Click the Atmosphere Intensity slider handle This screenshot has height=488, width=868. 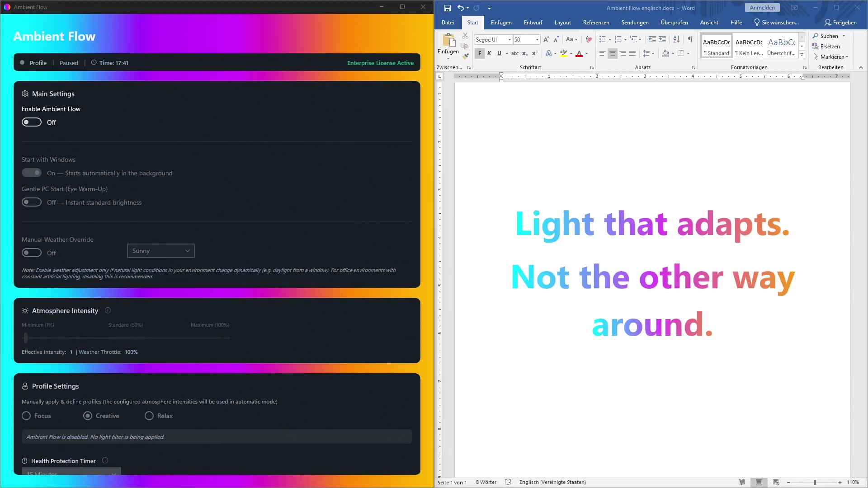26,338
